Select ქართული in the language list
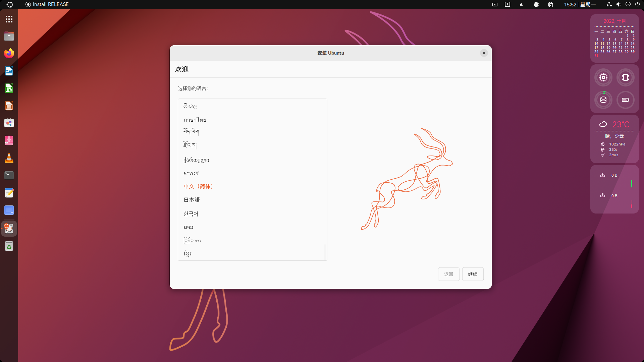 [252, 160]
